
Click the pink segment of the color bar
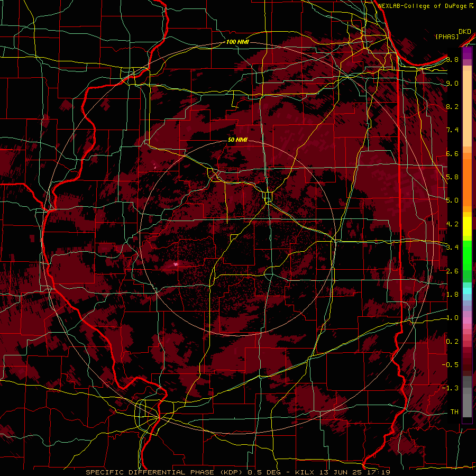(x=467, y=321)
